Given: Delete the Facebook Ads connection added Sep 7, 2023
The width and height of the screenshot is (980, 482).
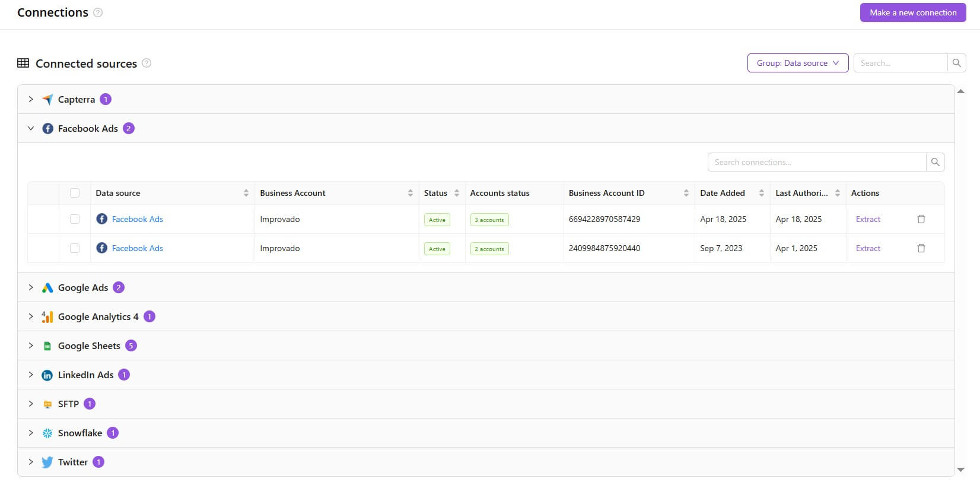Looking at the screenshot, I should [921, 248].
